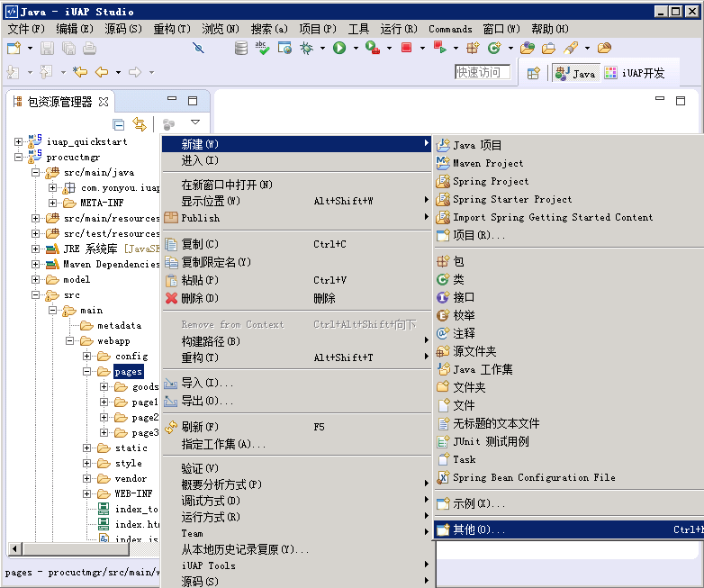Collapse the webapp folder tree node
This screenshot has width=704, height=588.
tap(71, 341)
